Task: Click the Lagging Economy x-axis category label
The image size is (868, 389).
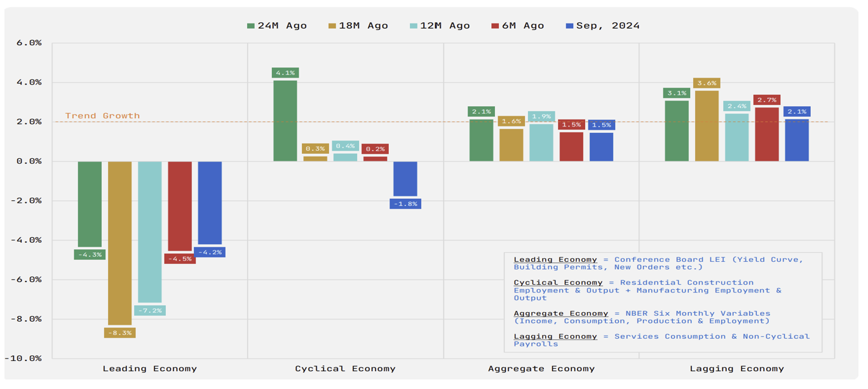Action: pyautogui.click(x=737, y=369)
